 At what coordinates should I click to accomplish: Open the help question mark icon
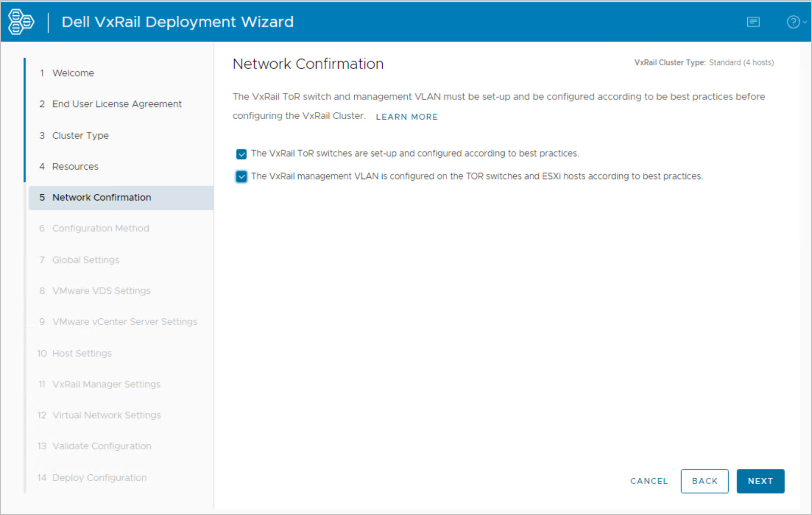tap(793, 22)
